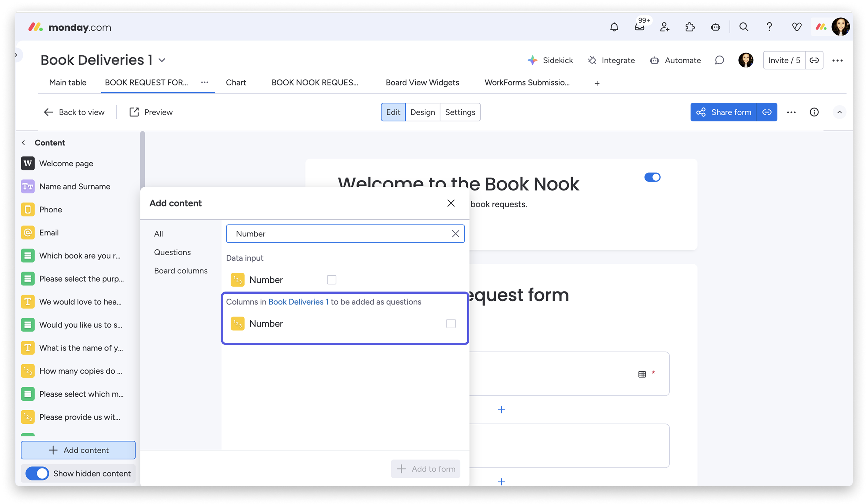
Task: Check the Number checkbox under Data input
Action: click(x=331, y=279)
